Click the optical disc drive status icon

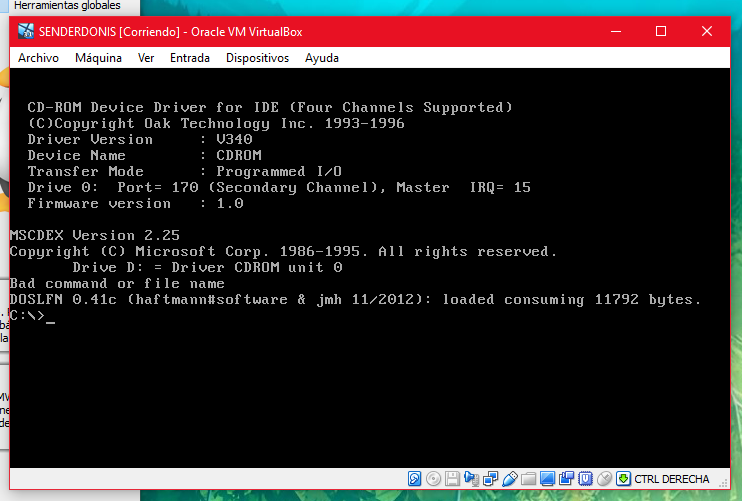pos(434,479)
